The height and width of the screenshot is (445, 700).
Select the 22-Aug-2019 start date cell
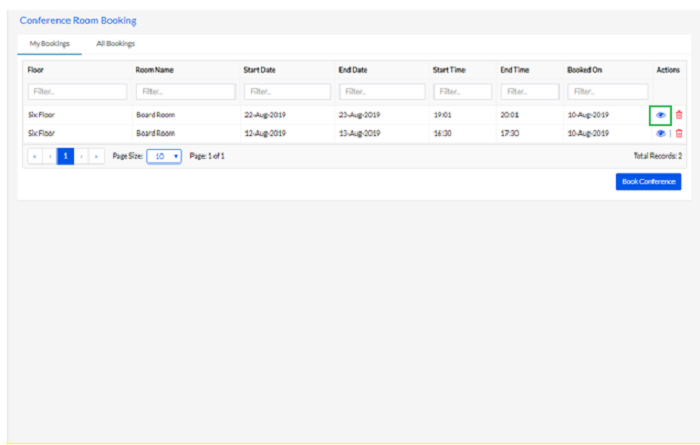point(265,115)
